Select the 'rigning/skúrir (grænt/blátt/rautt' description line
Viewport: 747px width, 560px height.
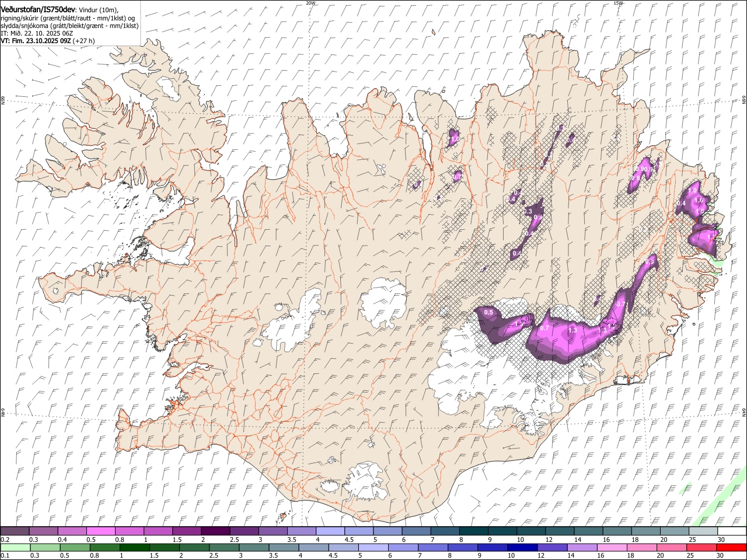coord(68,17)
